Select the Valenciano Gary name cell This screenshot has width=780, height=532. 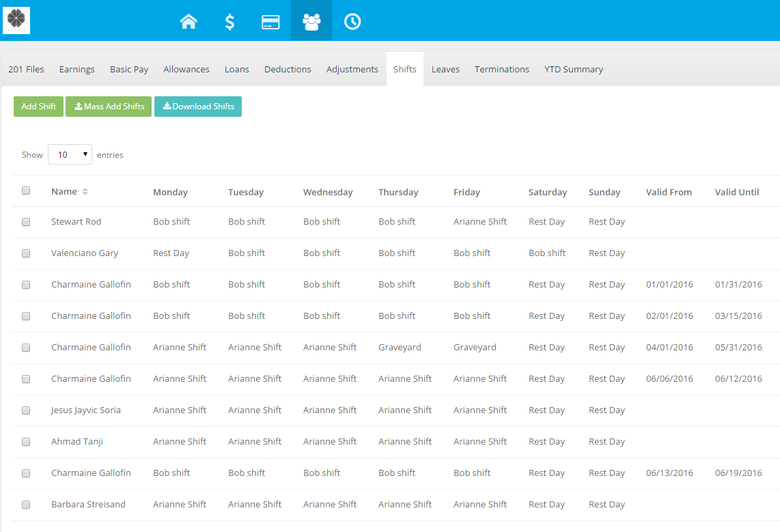tap(85, 253)
